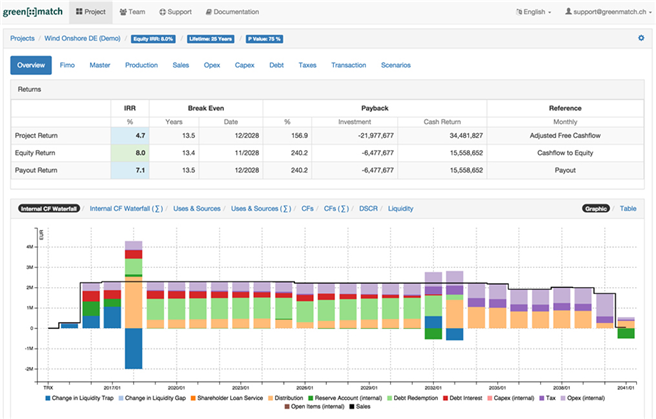Select the Graphic view toggle
Viewport: 656px width, 419px height.
pos(597,209)
